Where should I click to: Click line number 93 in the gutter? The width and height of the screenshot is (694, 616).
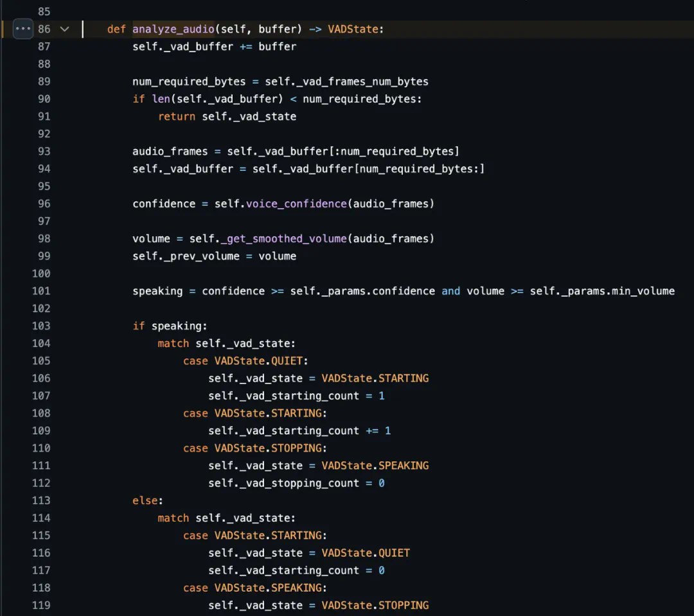pyautogui.click(x=44, y=151)
